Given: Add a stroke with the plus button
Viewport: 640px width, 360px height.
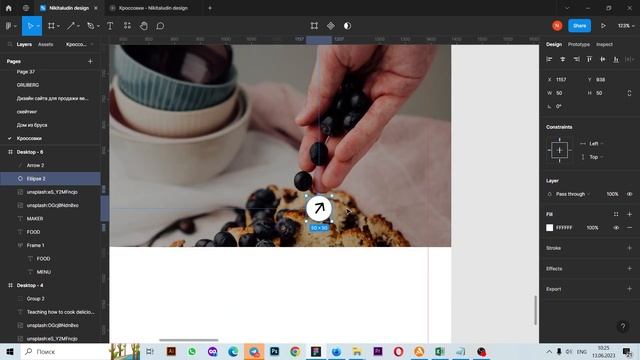Looking at the screenshot, I should [629, 248].
